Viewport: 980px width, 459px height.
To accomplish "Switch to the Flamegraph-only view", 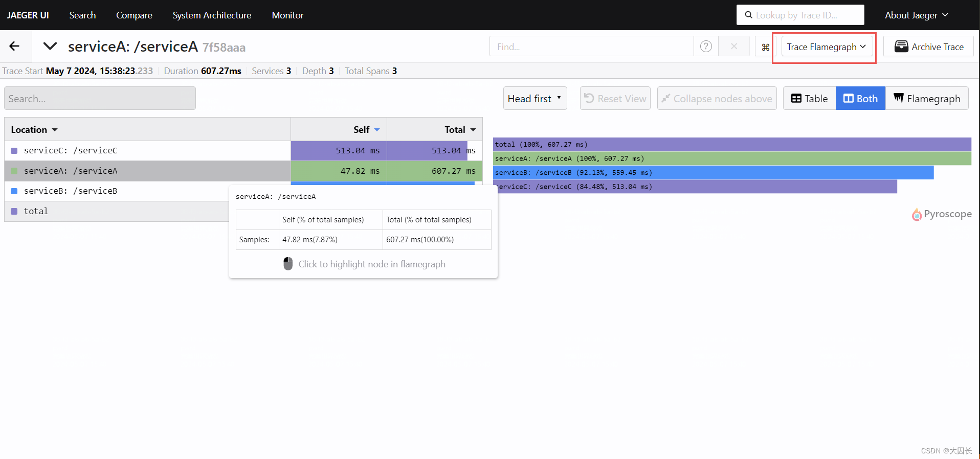I will click(x=927, y=98).
